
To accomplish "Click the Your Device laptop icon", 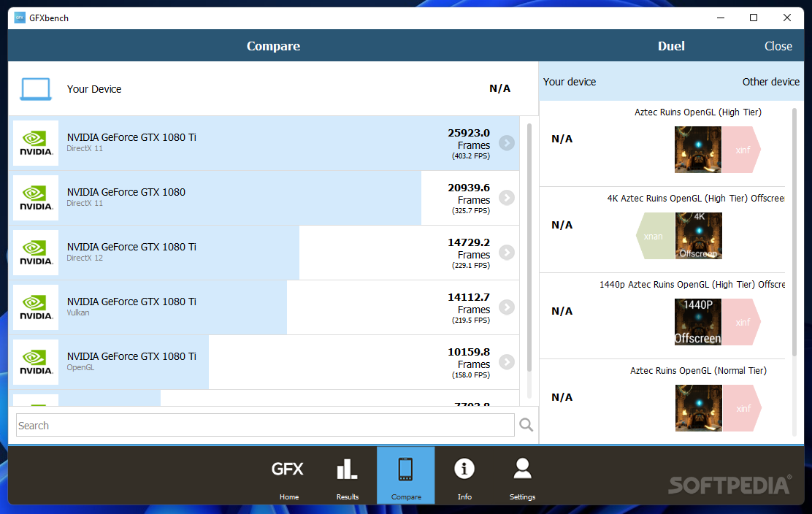I will (36, 89).
